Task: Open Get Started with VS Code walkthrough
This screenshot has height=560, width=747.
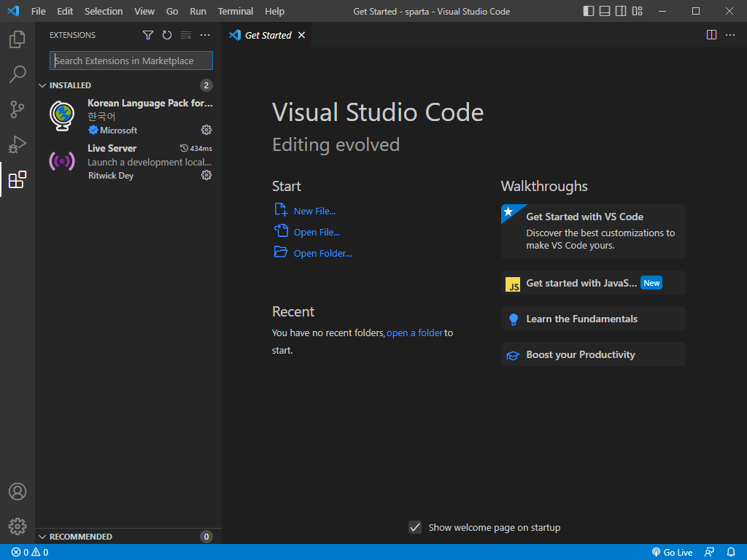Action: point(593,231)
